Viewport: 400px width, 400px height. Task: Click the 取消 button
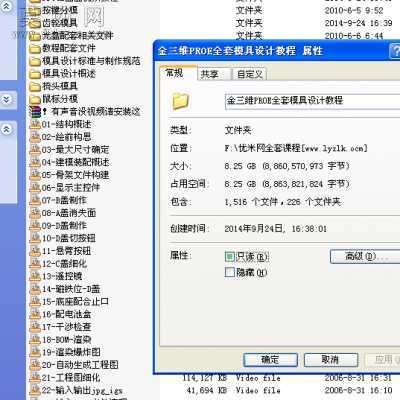click(x=331, y=360)
